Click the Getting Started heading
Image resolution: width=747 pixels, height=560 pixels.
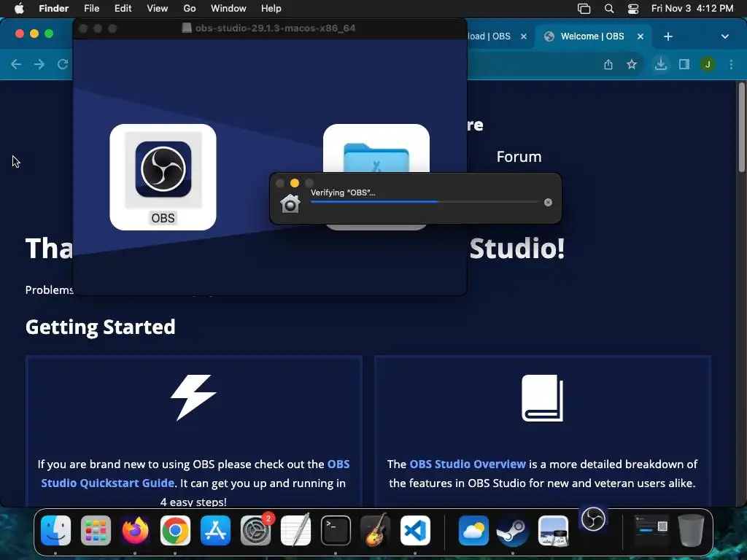click(100, 327)
